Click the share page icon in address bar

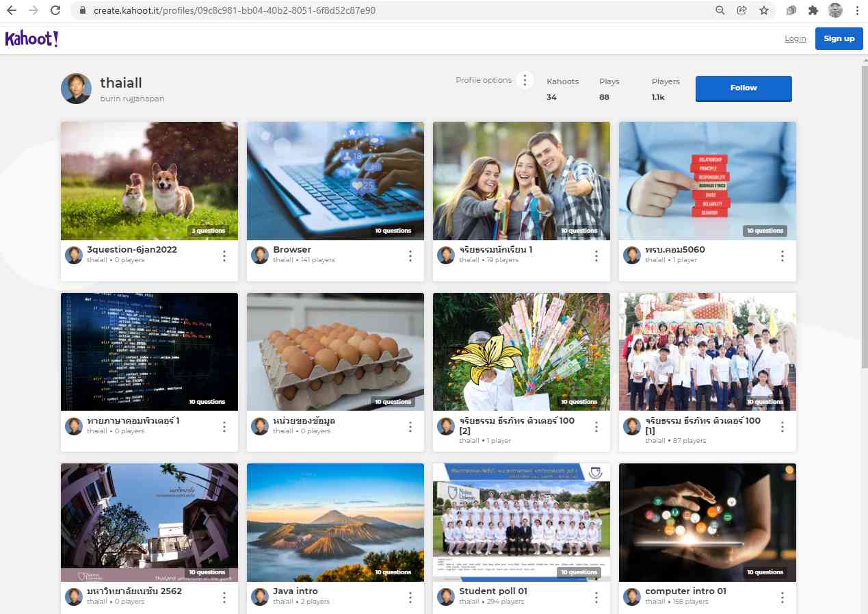click(741, 10)
